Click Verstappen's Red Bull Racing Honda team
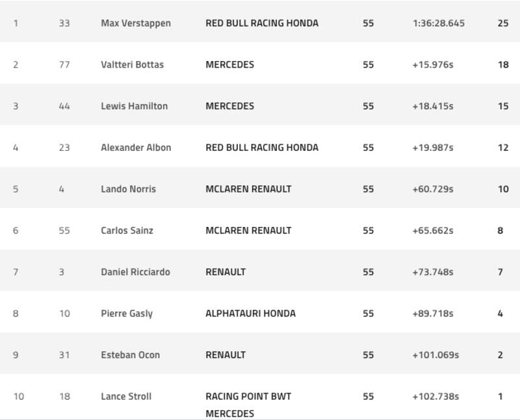Screen dimensions: 520x420 click(x=262, y=23)
